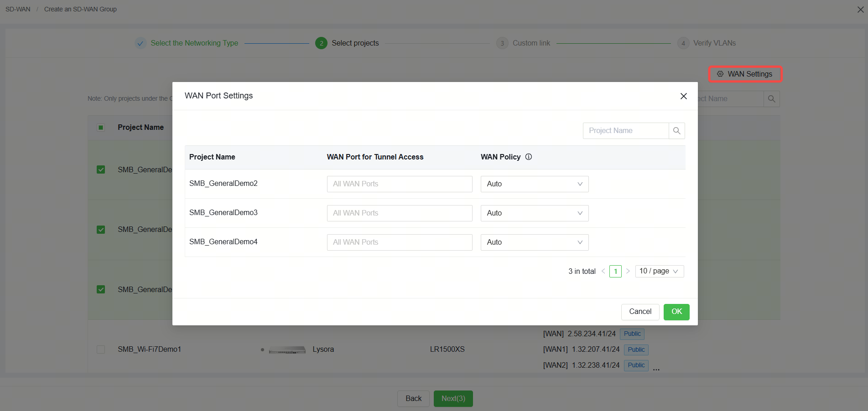Click the Back button
This screenshot has width=868, height=411.
pos(413,399)
